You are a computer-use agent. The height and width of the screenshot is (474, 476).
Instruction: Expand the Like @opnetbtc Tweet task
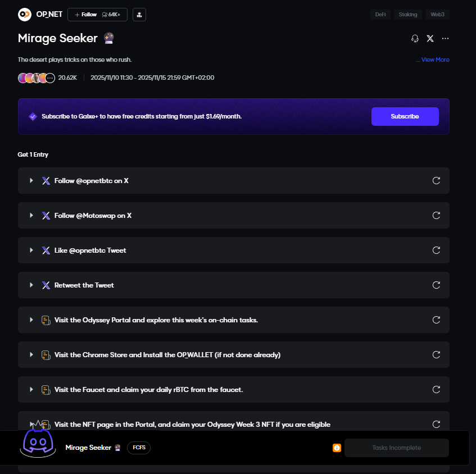click(x=31, y=250)
